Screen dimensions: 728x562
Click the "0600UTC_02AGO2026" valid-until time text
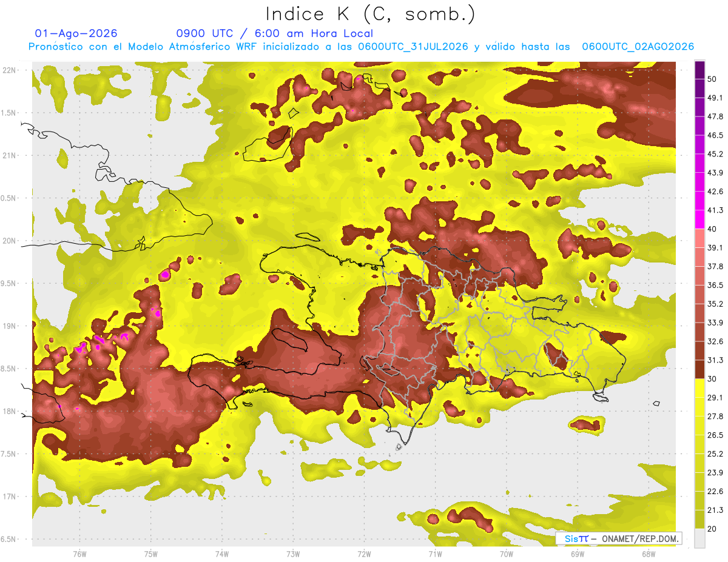click(638, 47)
